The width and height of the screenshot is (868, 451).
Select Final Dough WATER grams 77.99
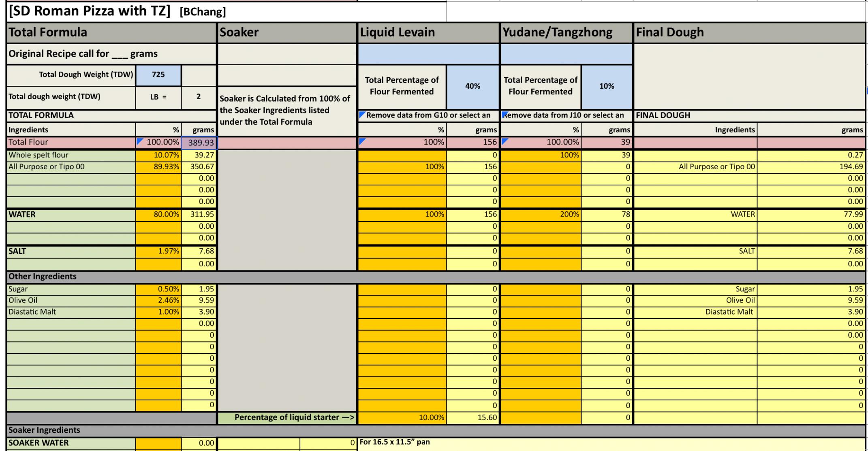810,215
